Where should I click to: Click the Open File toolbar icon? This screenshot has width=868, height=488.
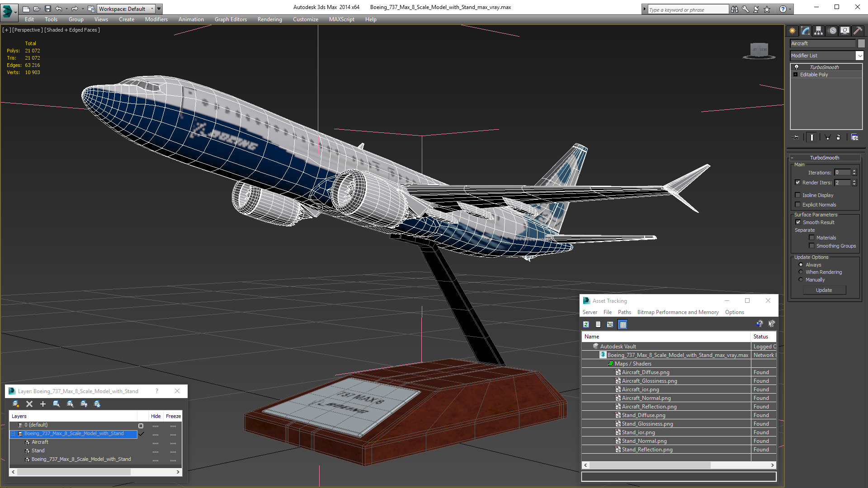[37, 9]
